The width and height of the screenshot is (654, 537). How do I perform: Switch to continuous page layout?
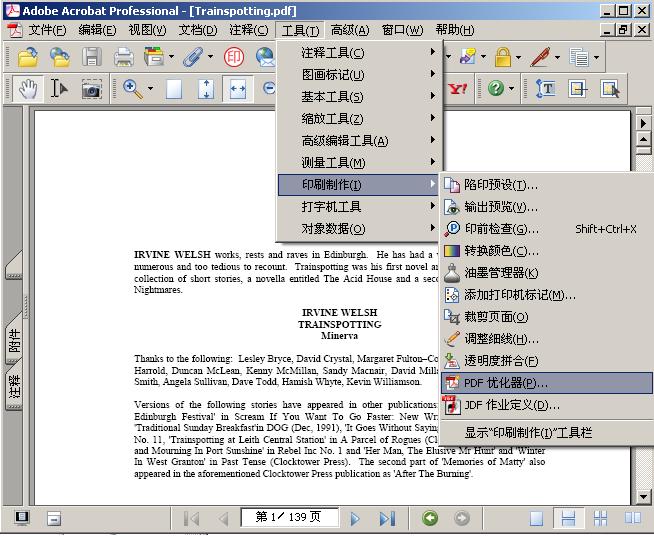[568, 518]
